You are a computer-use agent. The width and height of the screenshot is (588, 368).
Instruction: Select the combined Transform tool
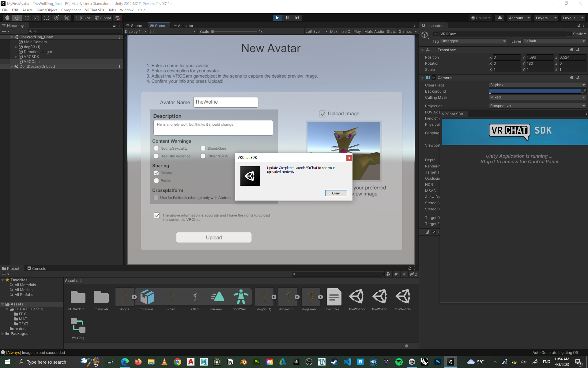tap(56, 18)
